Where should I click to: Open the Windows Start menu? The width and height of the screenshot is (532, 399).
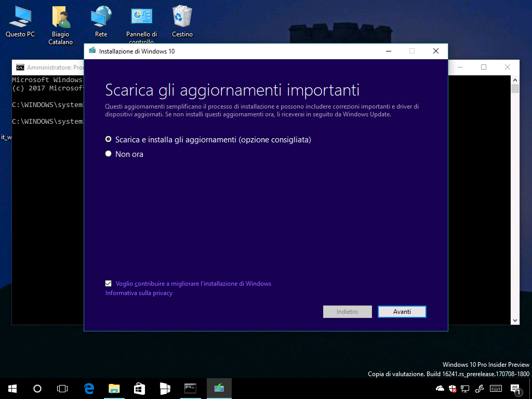12,389
